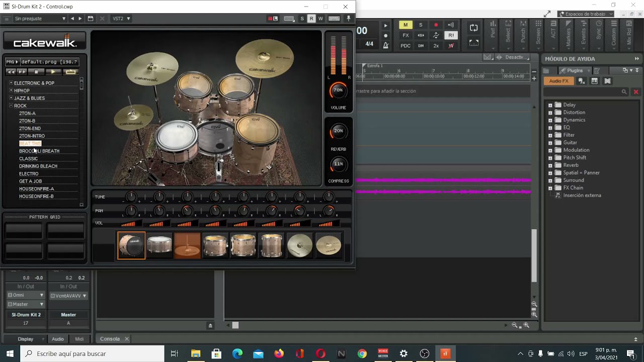Fast forward the pattern preview

(x=23, y=72)
